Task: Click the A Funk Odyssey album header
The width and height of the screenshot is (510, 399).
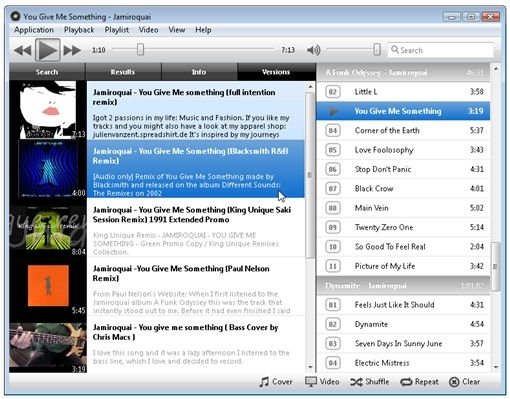Action: pos(403,72)
